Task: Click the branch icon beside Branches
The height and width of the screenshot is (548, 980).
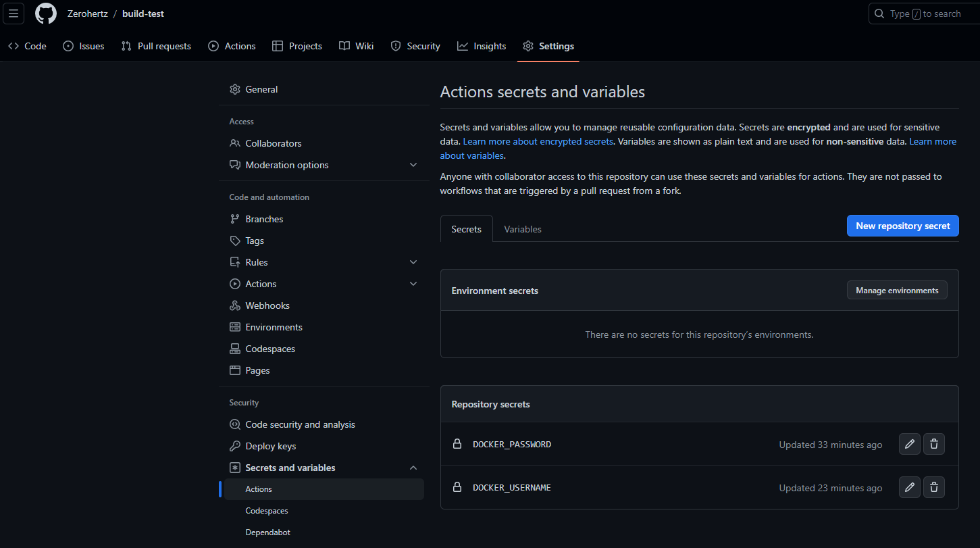Action: pyautogui.click(x=235, y=219)
